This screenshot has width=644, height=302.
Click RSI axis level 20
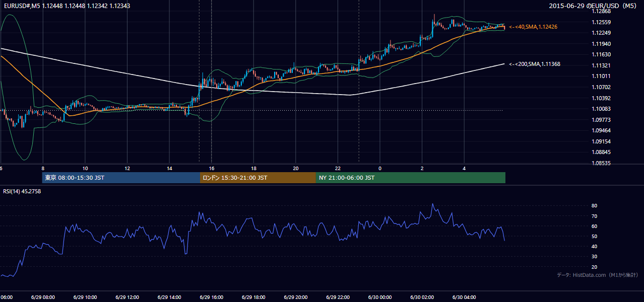pos(594,267)
